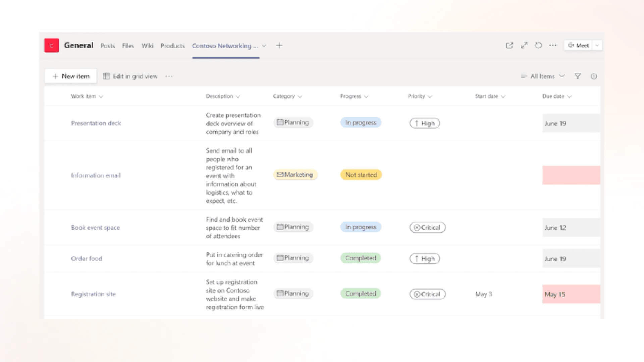Click the Marketing category tag
644x362 pixels.
[x=295, y=175]
